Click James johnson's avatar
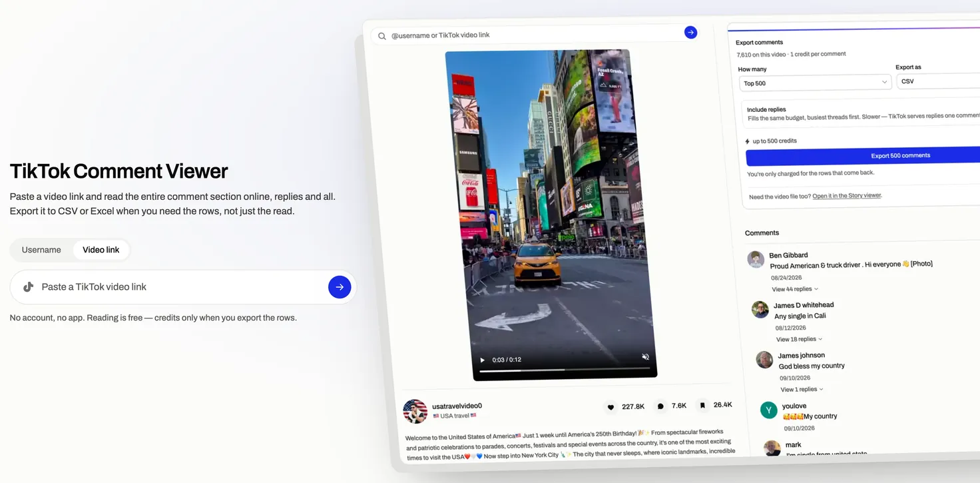Screen dimensions: 980x483 click(764, 360)
